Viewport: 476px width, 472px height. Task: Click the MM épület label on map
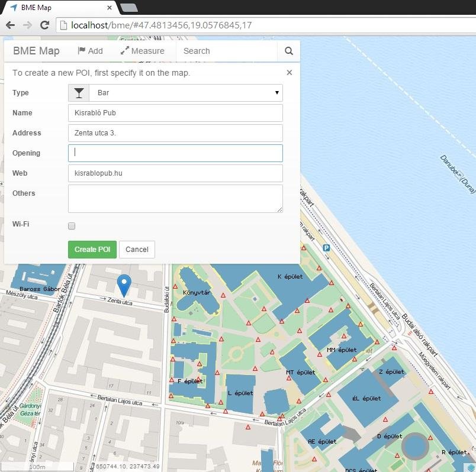pyautogui.click(x=342, y=350)
